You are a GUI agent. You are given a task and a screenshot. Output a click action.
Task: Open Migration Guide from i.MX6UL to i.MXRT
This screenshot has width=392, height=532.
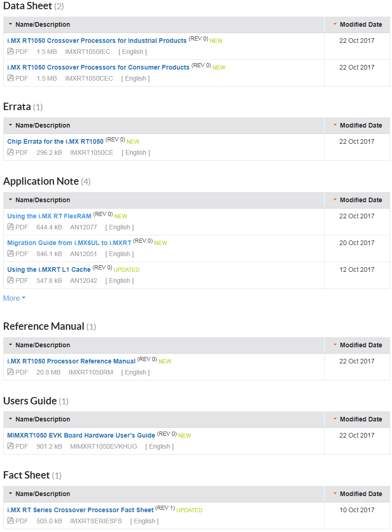point(69,243)
